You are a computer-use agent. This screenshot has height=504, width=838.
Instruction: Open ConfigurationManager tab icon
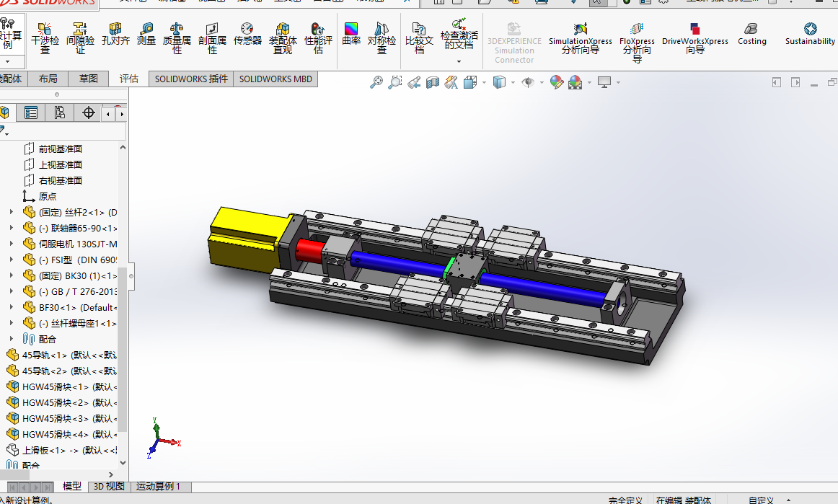(59, 112)
